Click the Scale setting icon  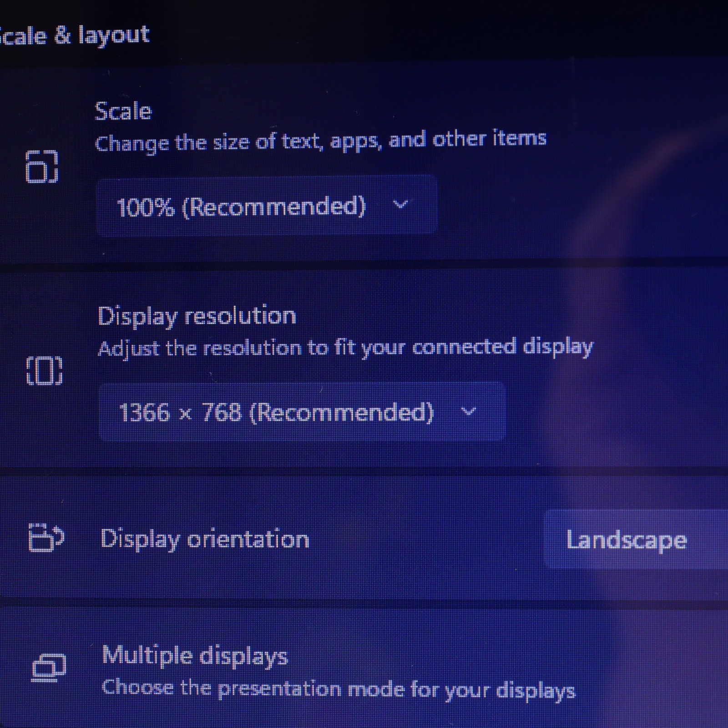(x=42, y=167)
